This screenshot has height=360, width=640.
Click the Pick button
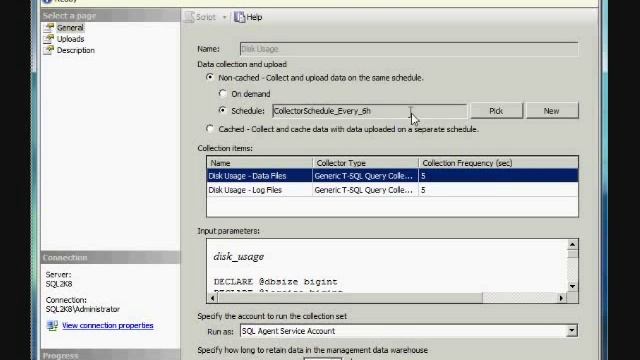[496, 111]
